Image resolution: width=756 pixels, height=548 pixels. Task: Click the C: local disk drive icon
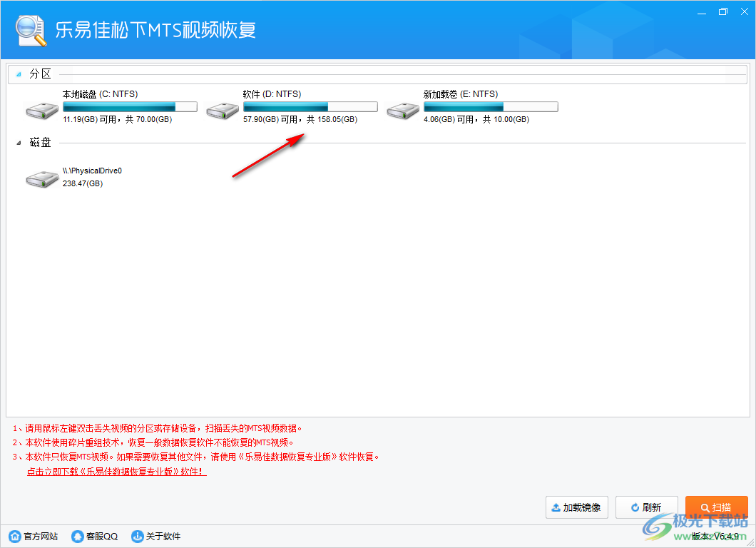click(42, 111)
